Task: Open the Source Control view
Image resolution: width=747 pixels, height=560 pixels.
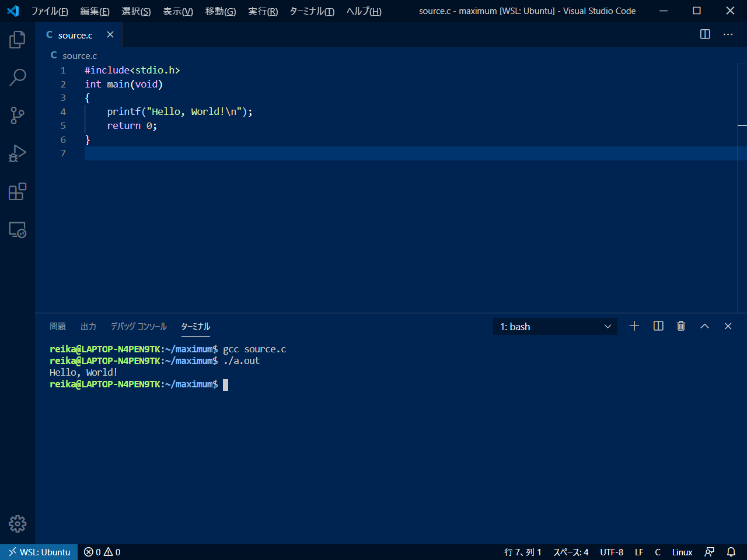Action: point(18,116)
